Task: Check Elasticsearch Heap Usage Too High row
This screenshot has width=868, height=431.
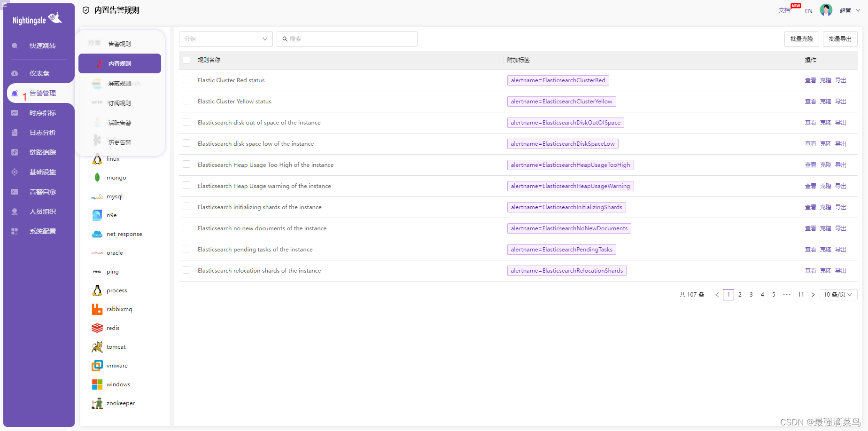Action: click(x=186, y=165)
